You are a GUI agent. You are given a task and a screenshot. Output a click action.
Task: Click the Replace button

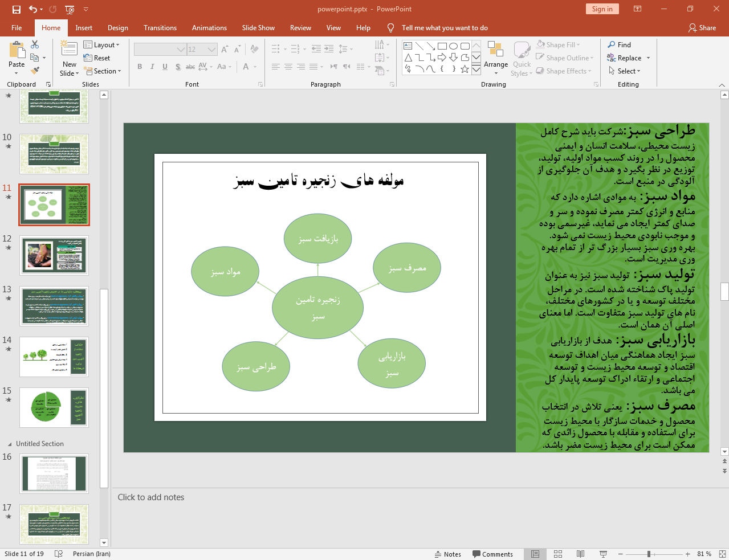click(x=628, y=58)
